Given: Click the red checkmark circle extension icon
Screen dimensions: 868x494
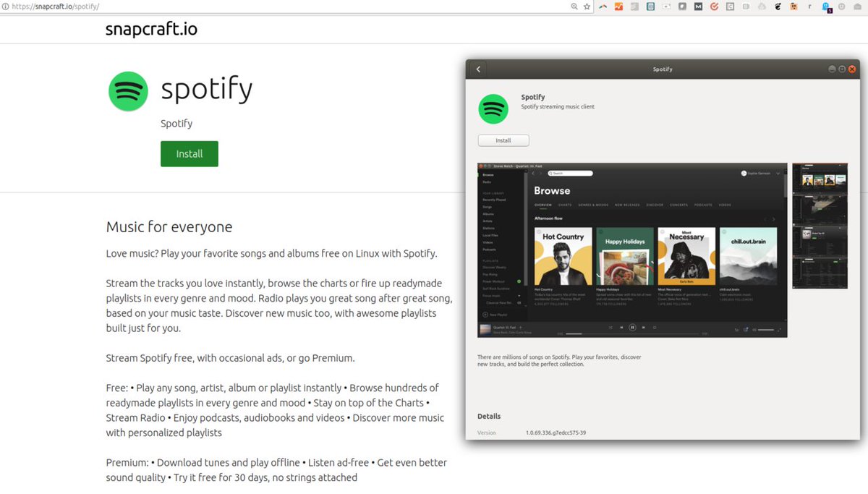Looking at the screenshot, I should click(x=714, y=7).
